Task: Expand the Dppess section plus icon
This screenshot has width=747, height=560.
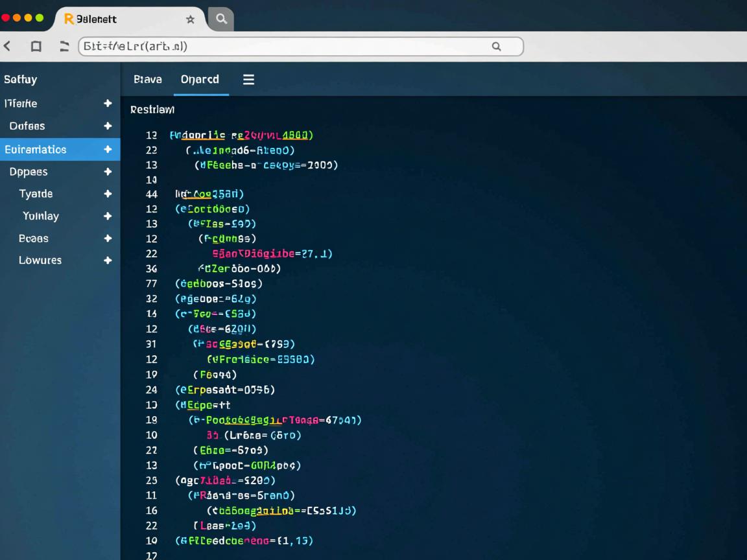Action: pyautogui.click(x=108, y=172)
